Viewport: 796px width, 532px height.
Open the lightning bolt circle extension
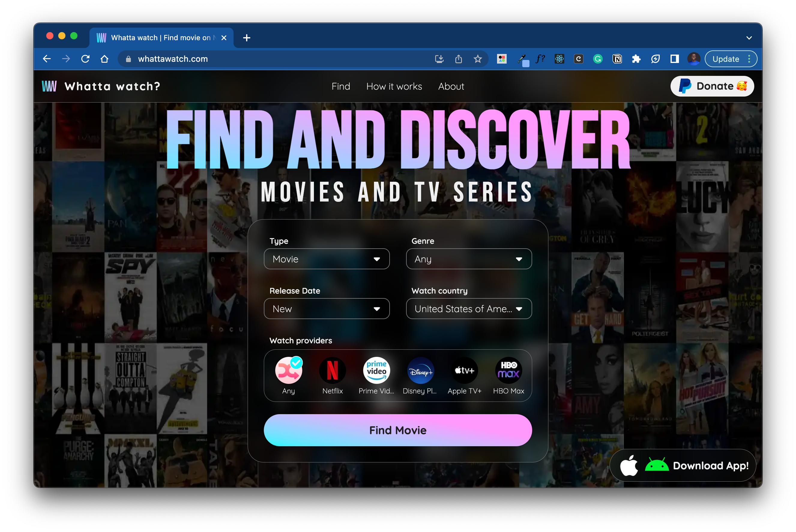[x=656, y=59]
